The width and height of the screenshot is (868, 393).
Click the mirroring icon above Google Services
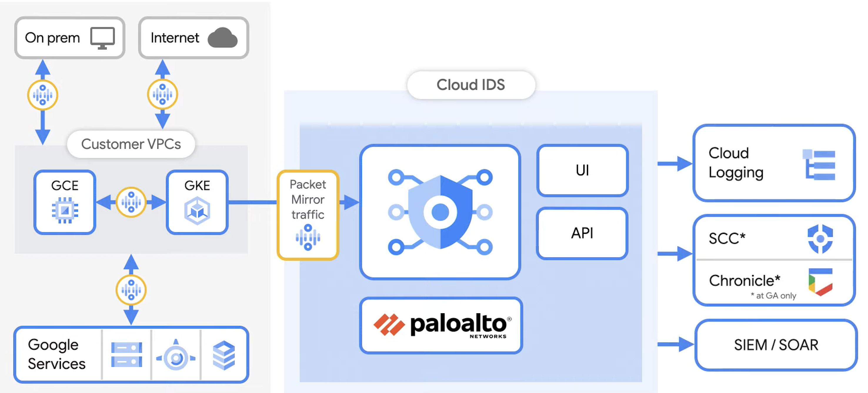click(131, 290)
